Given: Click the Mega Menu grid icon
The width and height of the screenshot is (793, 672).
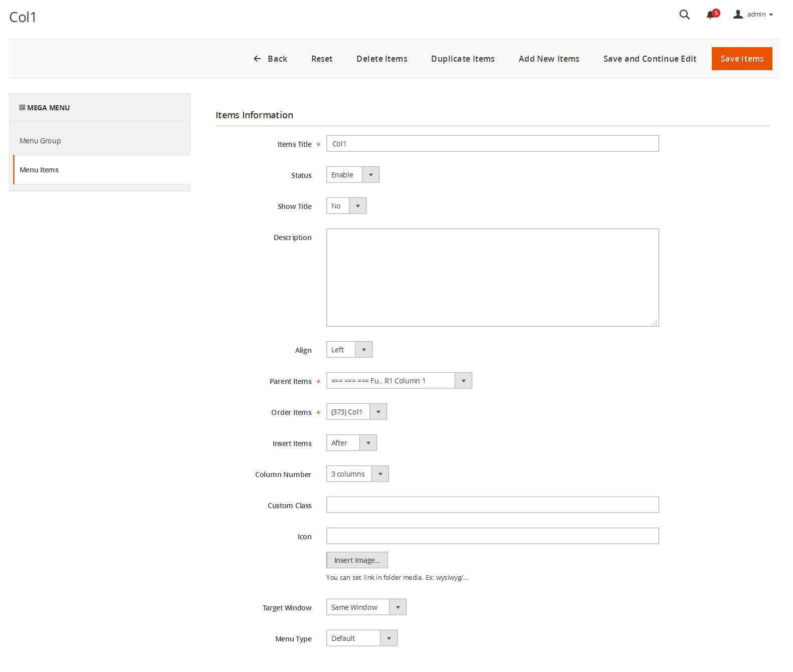Looking at the screenshot, I should click(22, 108).
